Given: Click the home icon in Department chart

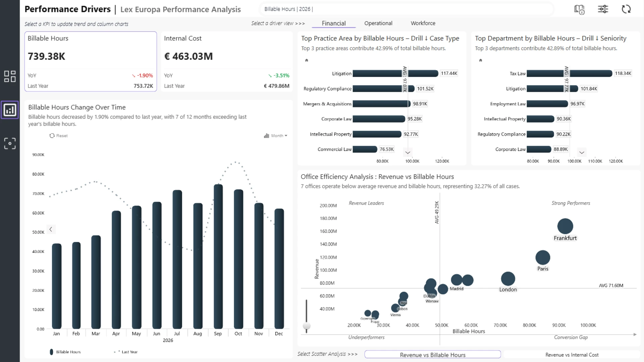Looking at the screenshot, I should tap(480, 60).
